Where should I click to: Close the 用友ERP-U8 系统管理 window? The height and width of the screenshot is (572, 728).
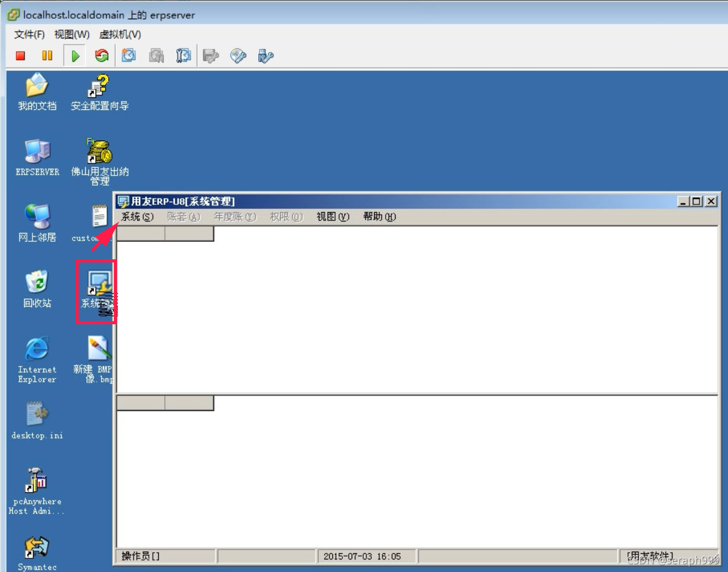pyautogui.click(x=711, y=202)
